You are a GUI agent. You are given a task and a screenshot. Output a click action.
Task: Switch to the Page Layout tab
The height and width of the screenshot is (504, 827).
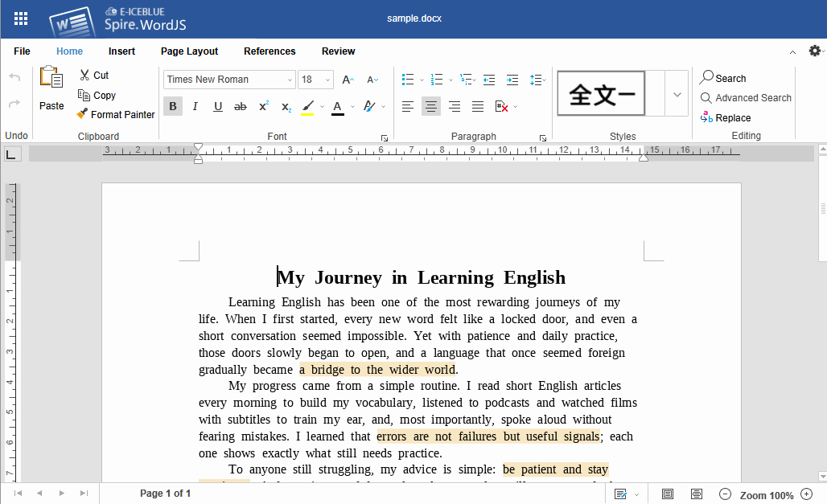189,51
